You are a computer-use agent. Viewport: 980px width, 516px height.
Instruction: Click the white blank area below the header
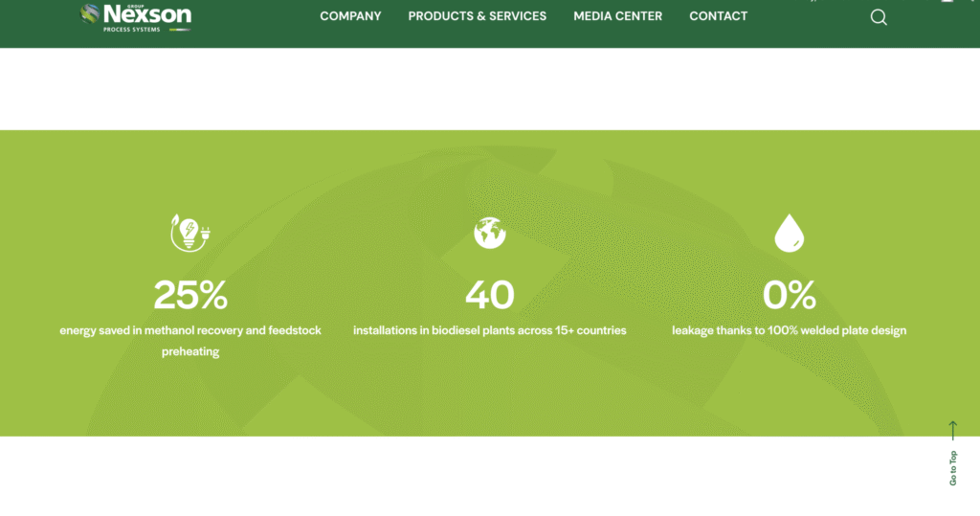(x=489, y=88)
